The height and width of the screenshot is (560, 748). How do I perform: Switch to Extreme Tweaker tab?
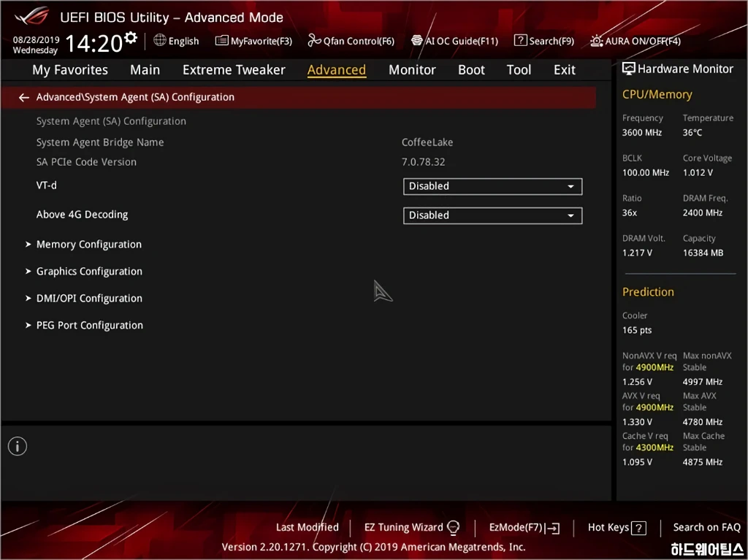click(x=234, y=70)
